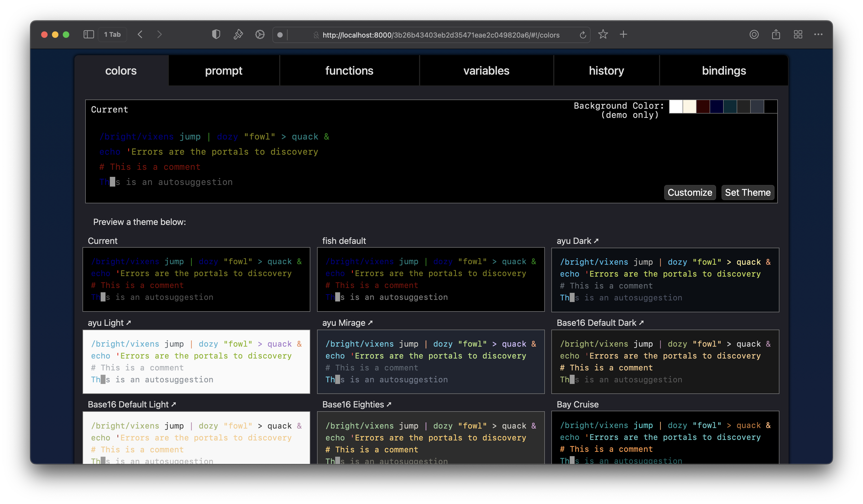Click the Set Theme button
The height and width of the screenshot is (504, 863).
tap(747, 193)
